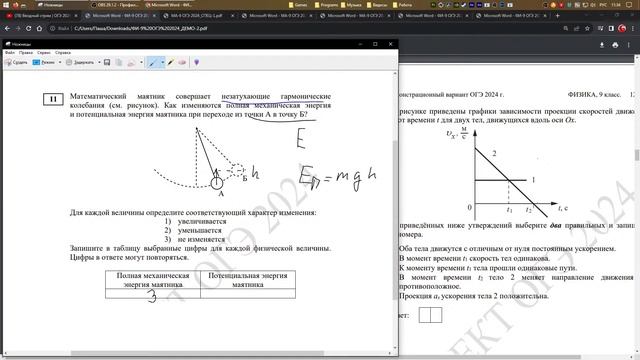Download the PDF with the download icon

tap(602, 45)
